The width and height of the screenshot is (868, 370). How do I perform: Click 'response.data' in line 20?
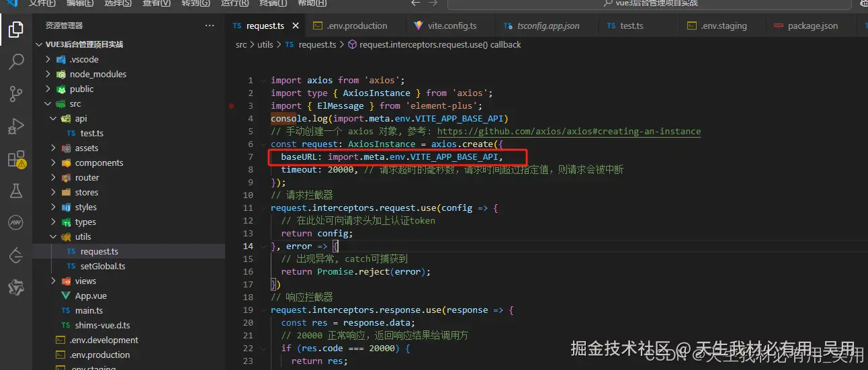(376, 322)
